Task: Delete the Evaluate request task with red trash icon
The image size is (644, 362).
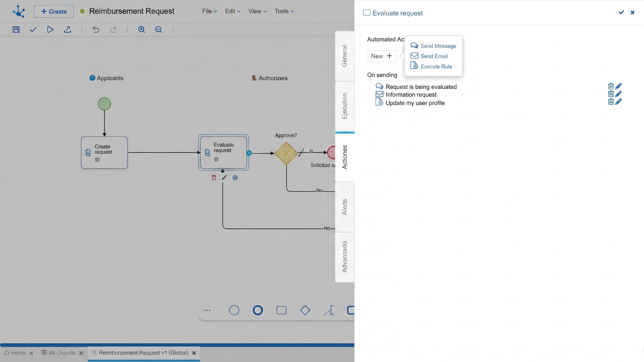Action: tap(214, 177)
